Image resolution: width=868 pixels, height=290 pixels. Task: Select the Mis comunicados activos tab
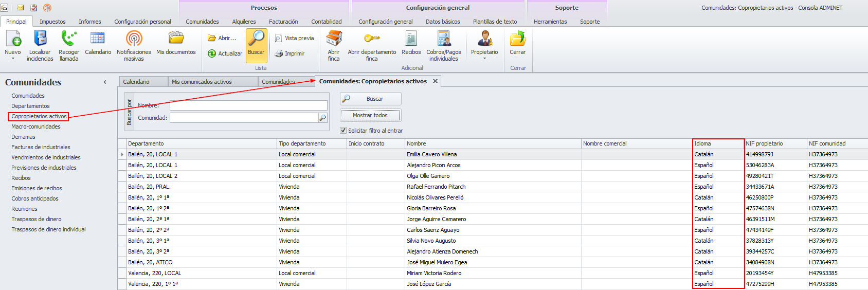point(202,82)
